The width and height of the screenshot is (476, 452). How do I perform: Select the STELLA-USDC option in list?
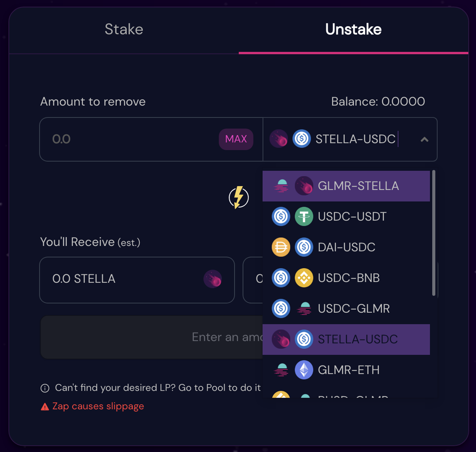pyautogui.click(x=346, y=339)
